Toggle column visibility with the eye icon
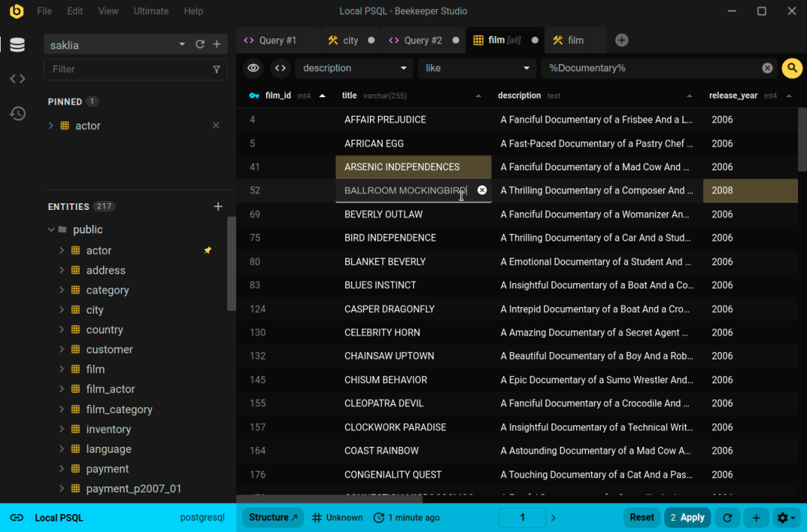 point(253,68)
